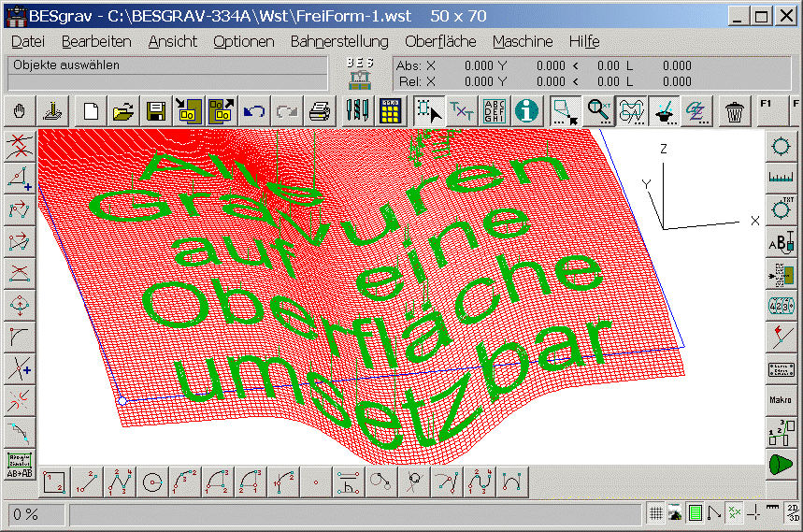The image size is (803, 532).
Task: Select the rectangle drawing tool
Action: 55,482
